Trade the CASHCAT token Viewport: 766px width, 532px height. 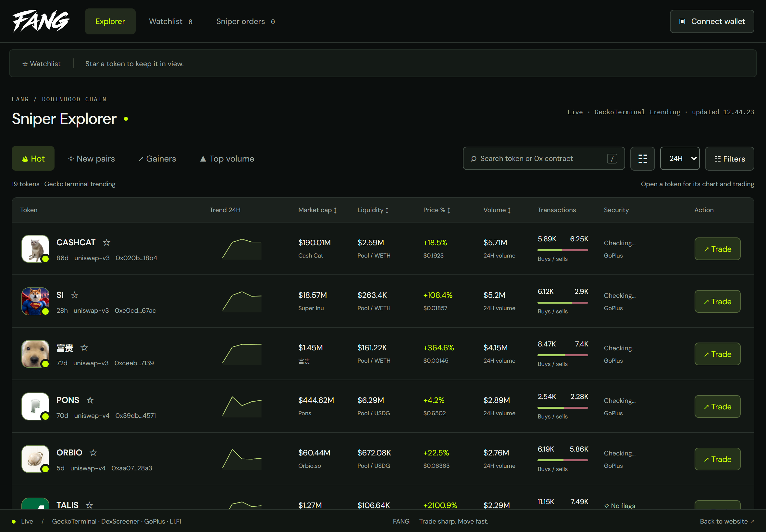point(717,249)
